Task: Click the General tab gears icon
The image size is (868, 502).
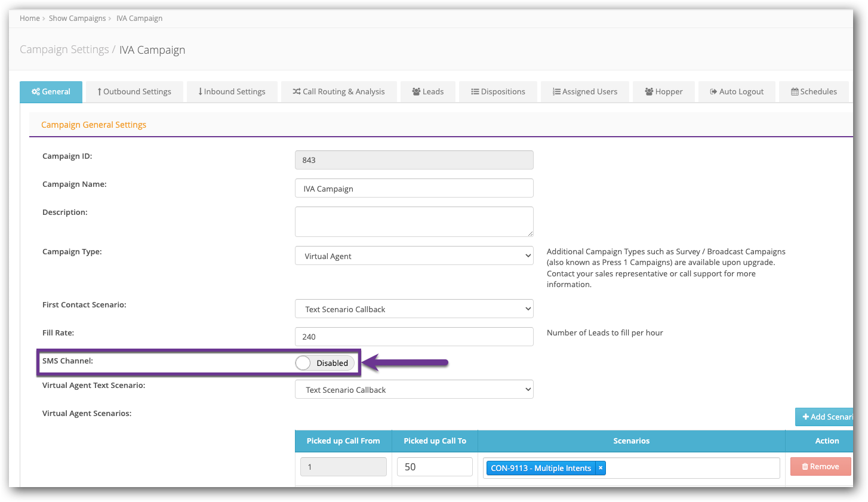Action: (x=36, y=91)
